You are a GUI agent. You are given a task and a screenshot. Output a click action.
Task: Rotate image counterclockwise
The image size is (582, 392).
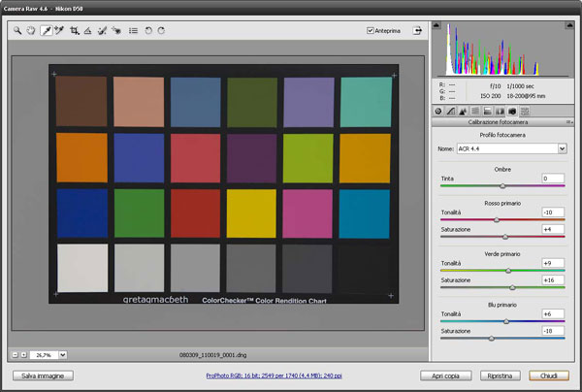[x=147, y=31]
